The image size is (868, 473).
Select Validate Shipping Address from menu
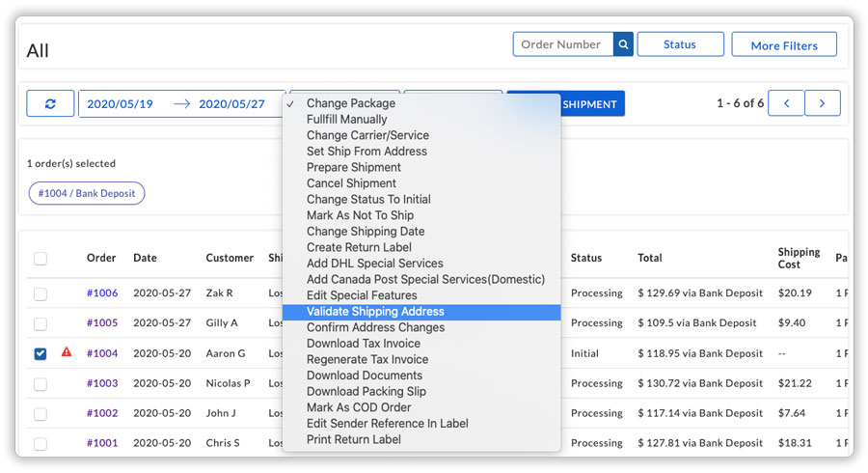coord(375,312)
